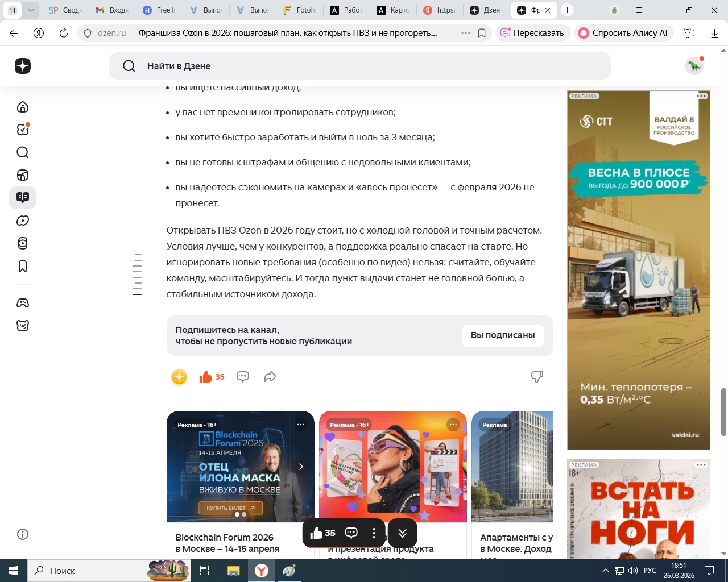Open the user profile avatar

pos(694,66)
